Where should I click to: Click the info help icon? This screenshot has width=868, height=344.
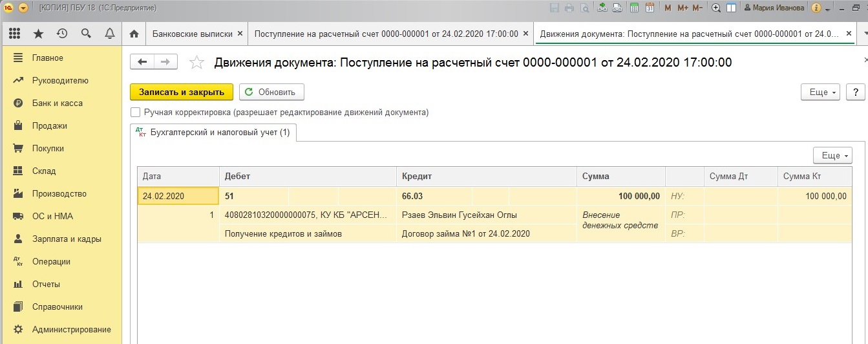point(816,8)
